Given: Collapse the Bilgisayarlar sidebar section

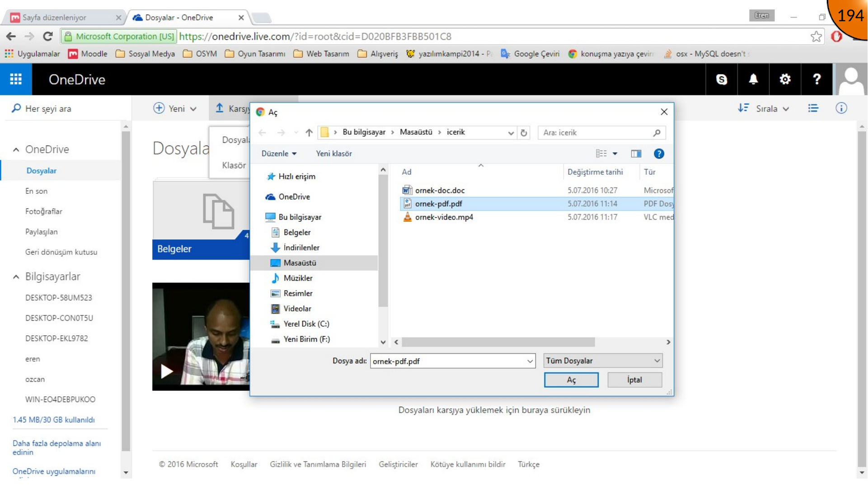Looking at the screenshot, I should (16, 277).
